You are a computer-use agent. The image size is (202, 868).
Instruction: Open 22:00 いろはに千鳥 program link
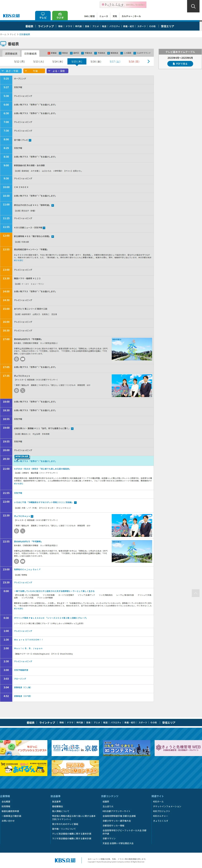click(x=43, y=502)
